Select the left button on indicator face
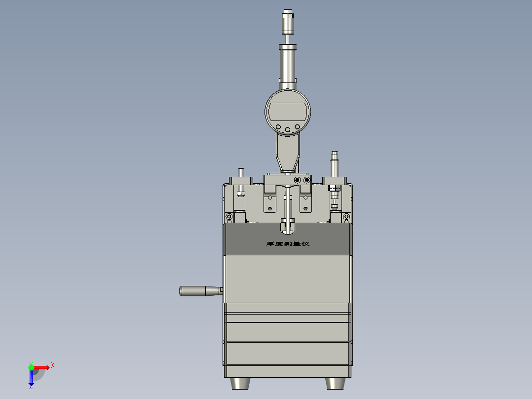 click(x=278, y=127)
